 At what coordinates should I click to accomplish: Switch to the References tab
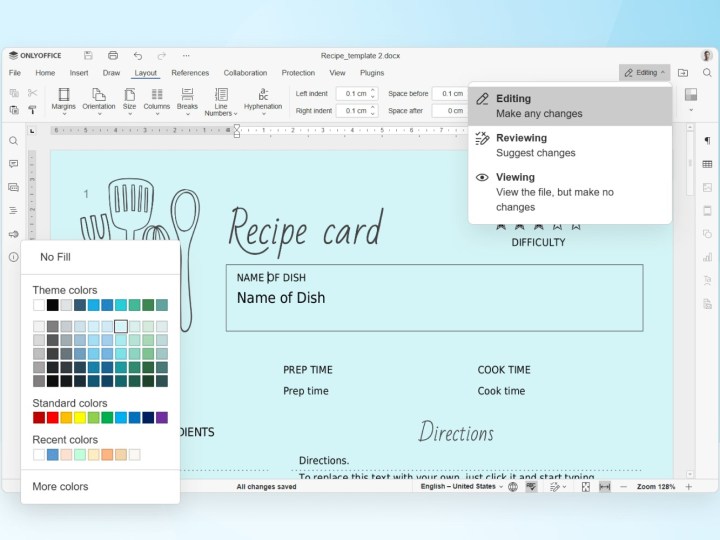pos(190,73)
